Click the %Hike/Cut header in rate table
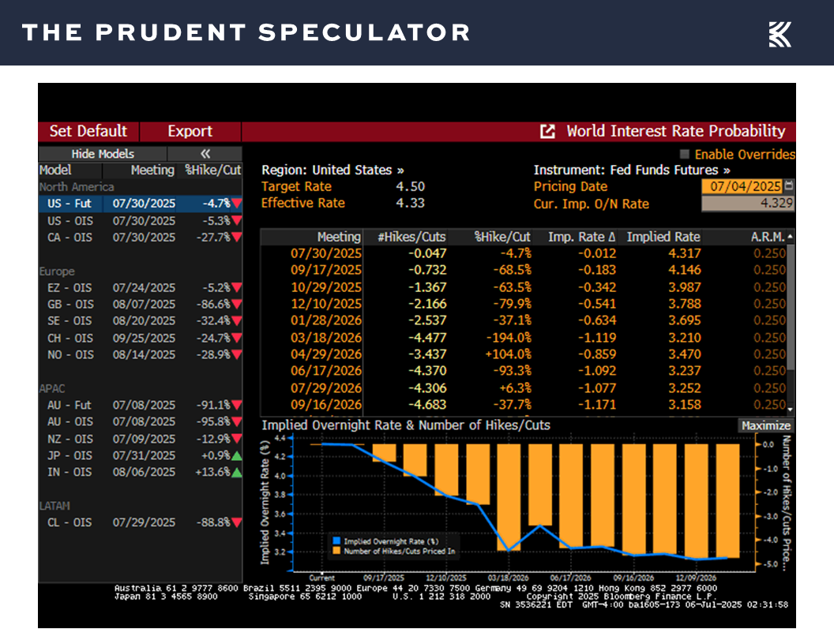834x644 pixels. click(502, 237)
